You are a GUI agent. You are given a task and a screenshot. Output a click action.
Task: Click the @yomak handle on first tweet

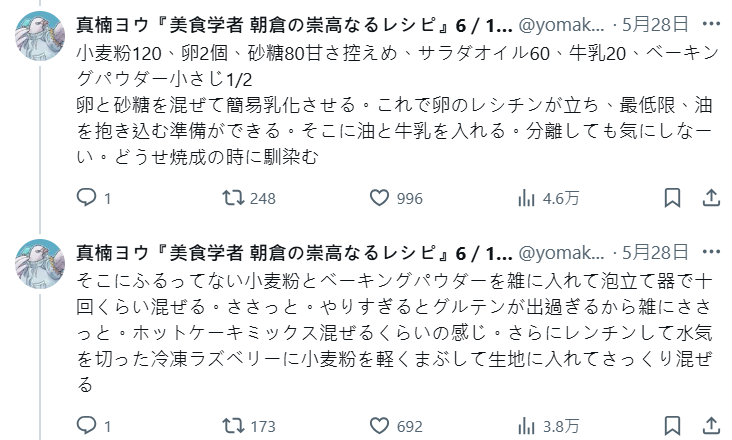pos(565,22)
